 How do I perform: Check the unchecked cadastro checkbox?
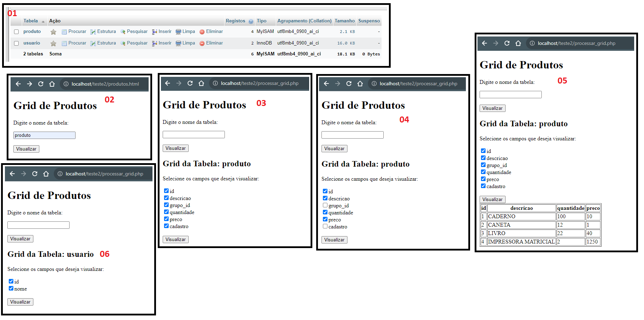pyautogui.click(x=325, y=226)
